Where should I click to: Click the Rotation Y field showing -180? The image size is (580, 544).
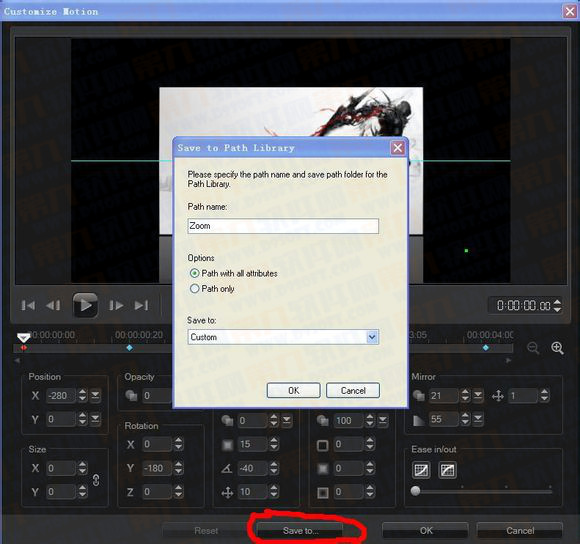pos(157,468)
